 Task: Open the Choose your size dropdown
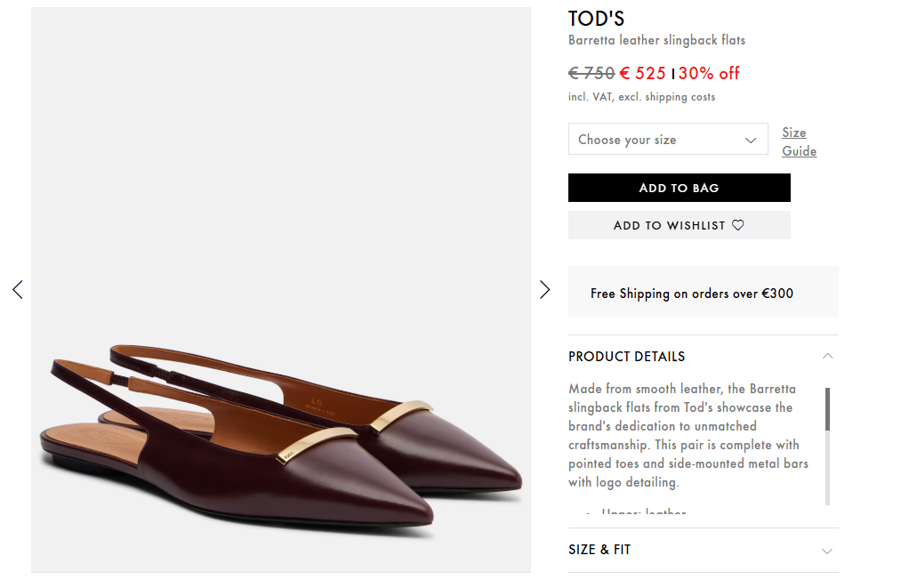click(x=658, y=140)
